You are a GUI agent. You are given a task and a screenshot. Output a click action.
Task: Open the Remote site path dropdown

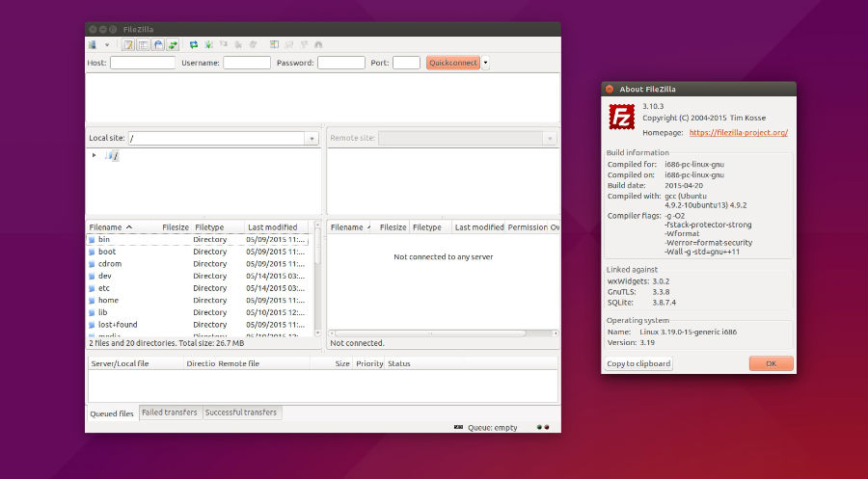(x=551, y=138)
